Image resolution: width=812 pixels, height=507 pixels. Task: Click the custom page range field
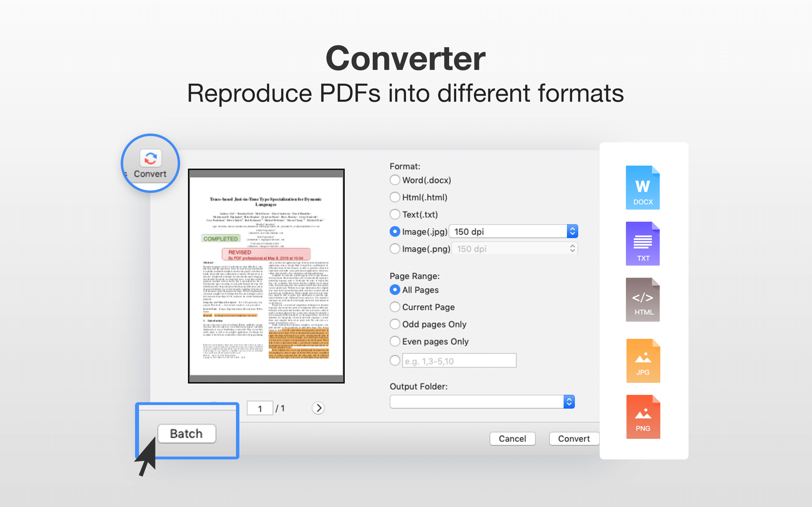tap(459, 361)
